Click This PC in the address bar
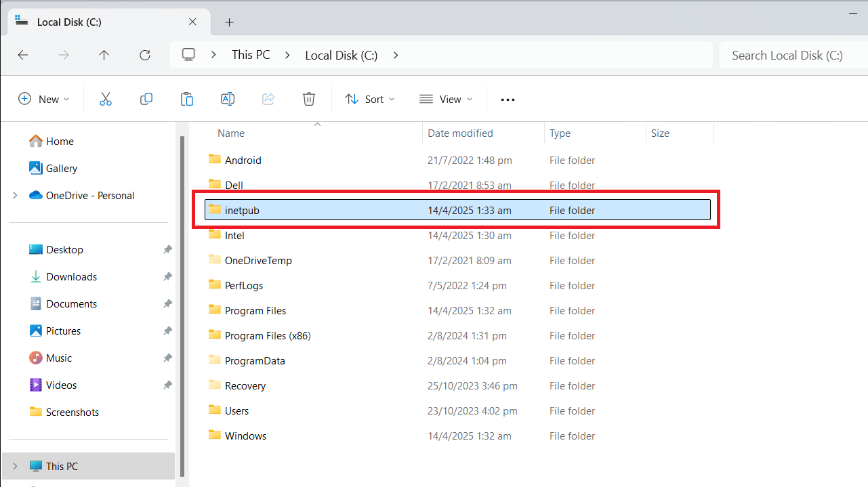The width and height of the screenshot is (868, 487). 251,55
